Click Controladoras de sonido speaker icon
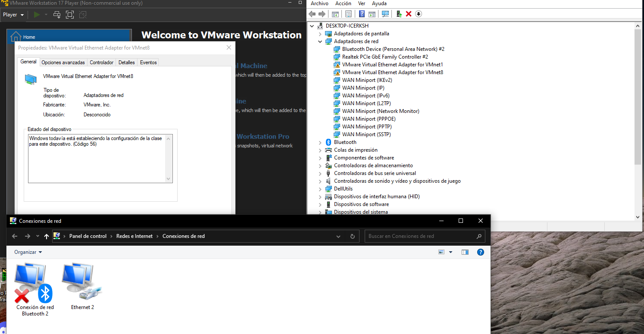This screenshot has height=334, width=644. coord(328,181)
